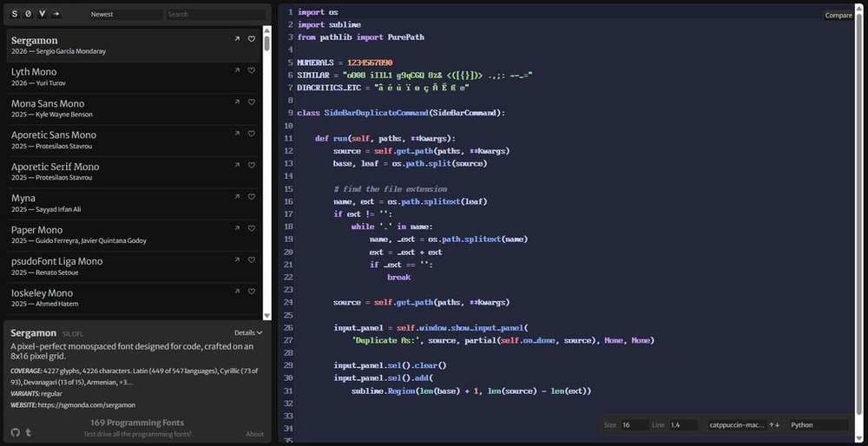The height and width of the screenshot is (446, 868).
Task: Favorite the Myna font
Action: click(x=252, y=196)
